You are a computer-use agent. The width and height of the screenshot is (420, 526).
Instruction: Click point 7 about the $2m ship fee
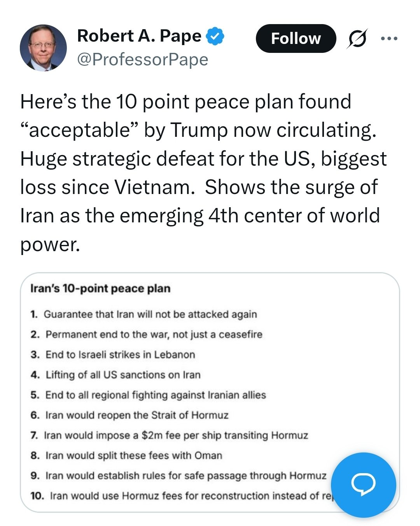tap(176, 435)
